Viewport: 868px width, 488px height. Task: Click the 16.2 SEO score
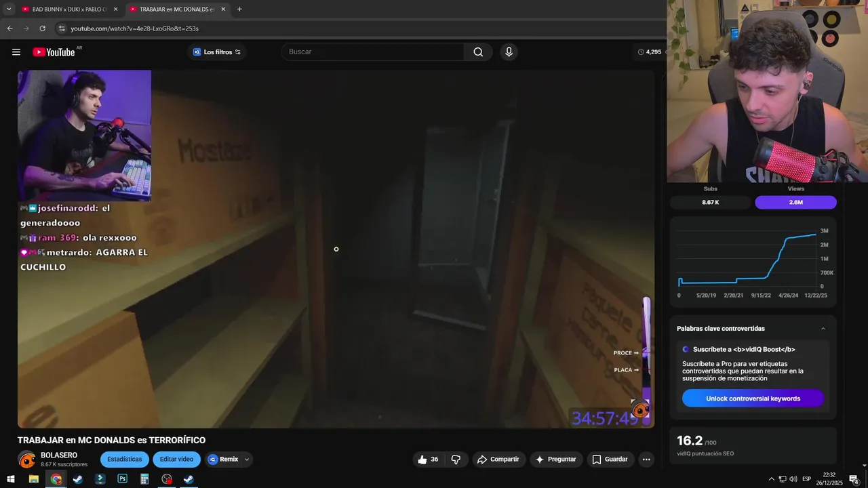pos(690,441)
